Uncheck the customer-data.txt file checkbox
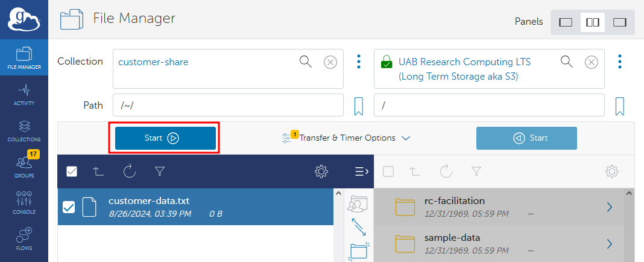Screen dimensions: 644x262 pos(69,207)
